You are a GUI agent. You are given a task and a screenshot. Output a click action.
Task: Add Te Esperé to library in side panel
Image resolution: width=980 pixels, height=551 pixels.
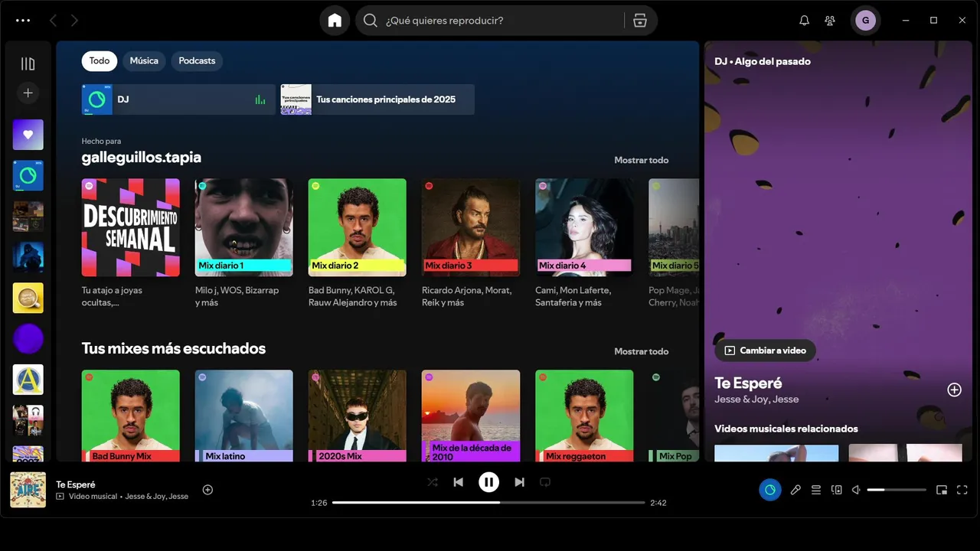[x=954, y=390]
